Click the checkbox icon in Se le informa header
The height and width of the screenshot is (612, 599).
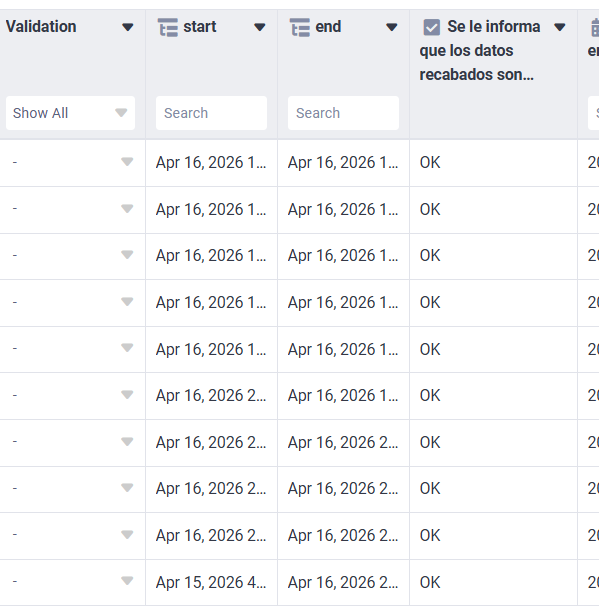point(432,27)
